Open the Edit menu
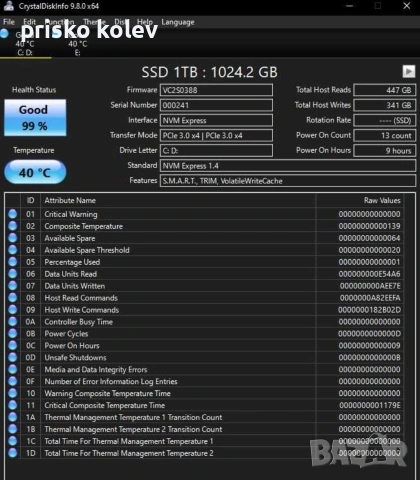Image resolution: width=420 pixels, height=480 pixels. pyautogui.click(x=29, y=22)
